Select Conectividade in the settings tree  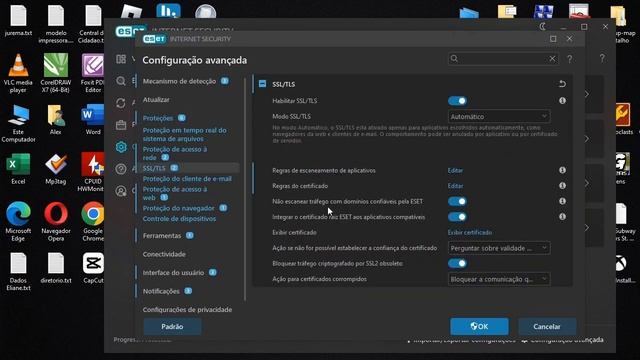[x=164, y=254]
